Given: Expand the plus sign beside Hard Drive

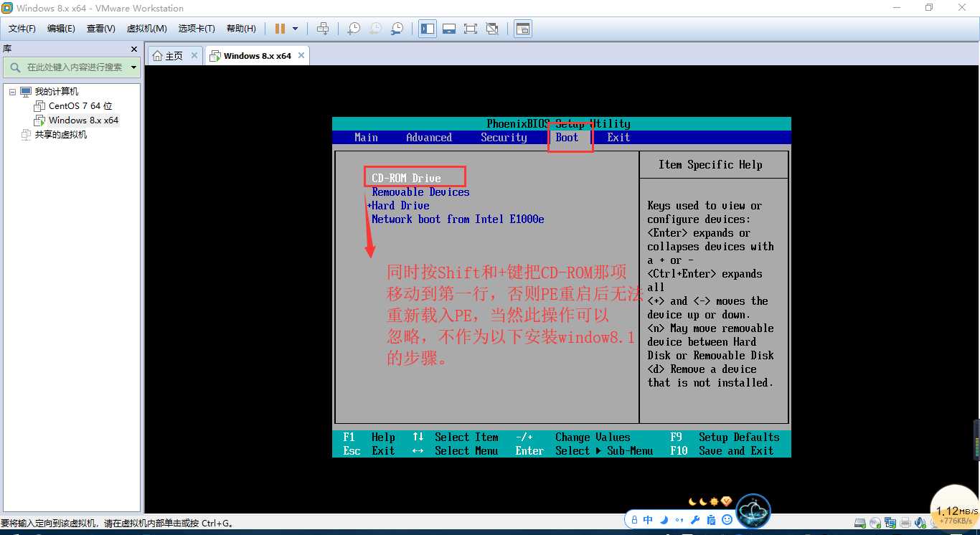Looking at the screenshot, I should click(x=369, y=205).
